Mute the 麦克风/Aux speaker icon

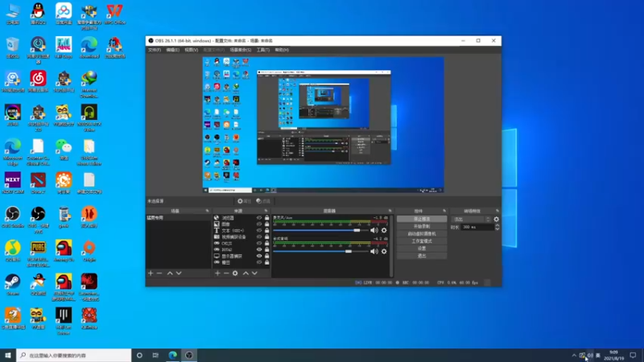374,231
